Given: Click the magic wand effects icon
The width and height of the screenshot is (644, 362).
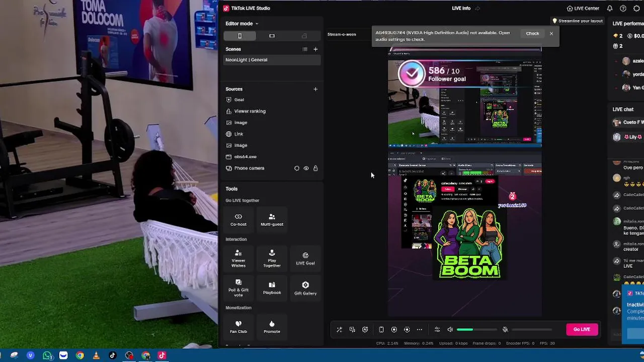Looking at the screenshot, I should point(339,330).
